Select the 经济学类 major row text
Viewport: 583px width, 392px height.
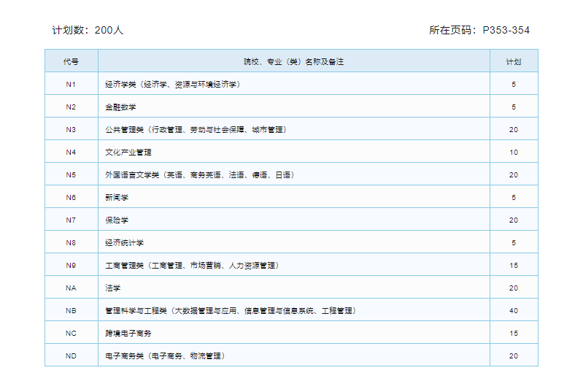click(173, 85)
